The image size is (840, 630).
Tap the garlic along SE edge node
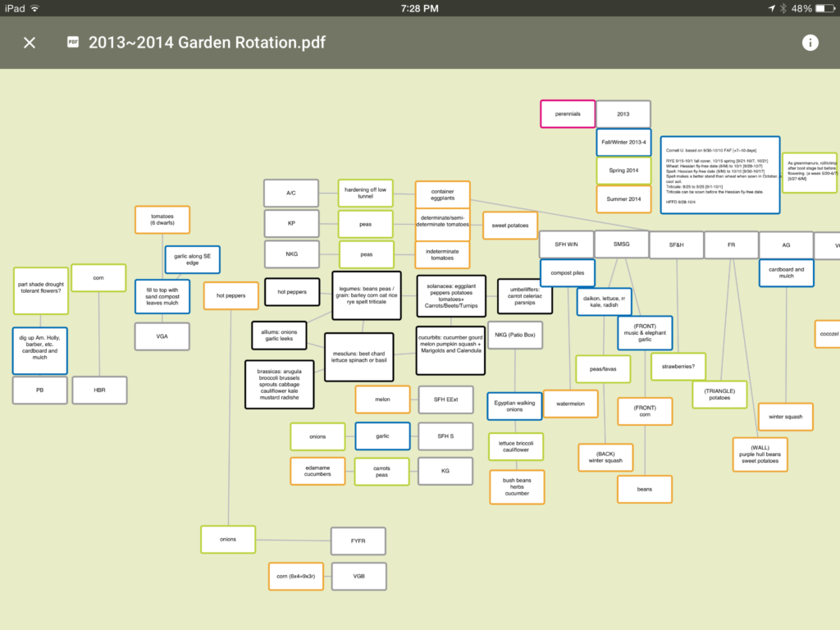coord(193,259)
